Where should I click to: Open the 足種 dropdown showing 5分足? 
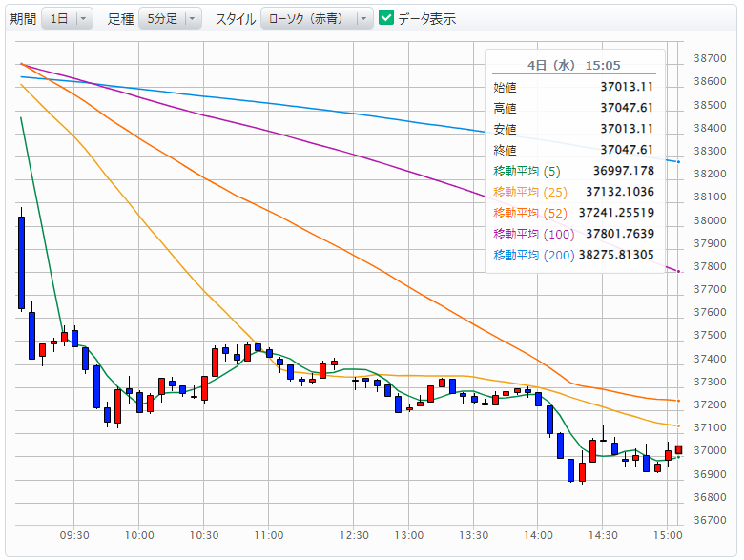170,19
